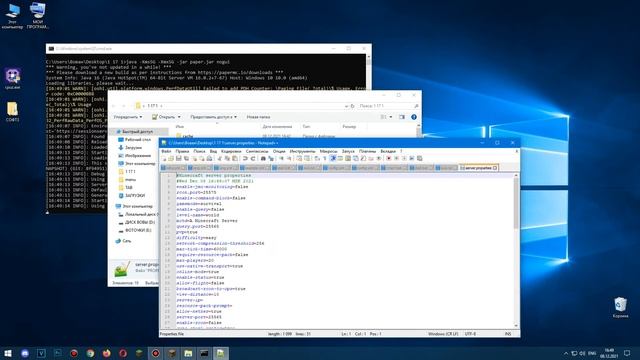Expand the Explorer address bar history dropdown
This screenshot has width=640, height=360.
pyautogui.click(x=346, y=106)
